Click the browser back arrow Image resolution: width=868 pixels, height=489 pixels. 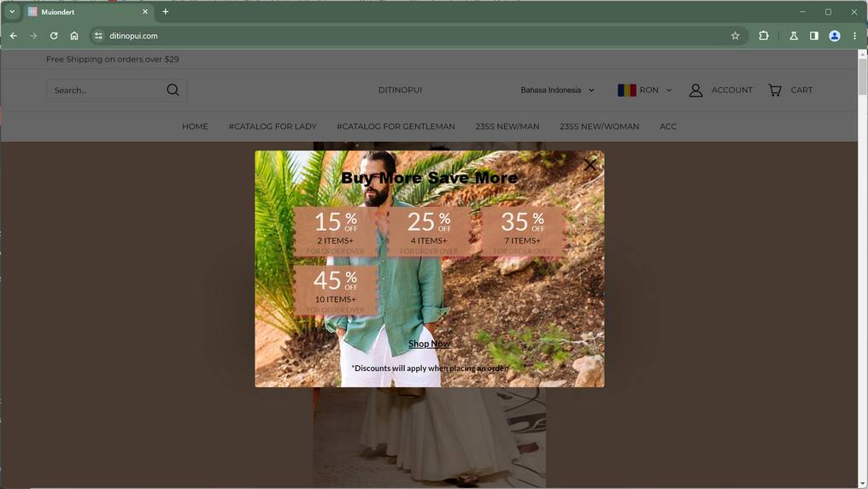(14, 35)
